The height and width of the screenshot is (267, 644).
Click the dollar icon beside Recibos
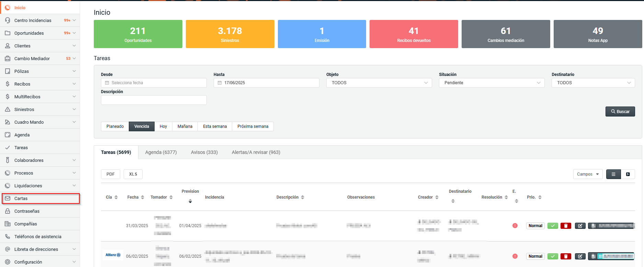click(x=8, y=84)
